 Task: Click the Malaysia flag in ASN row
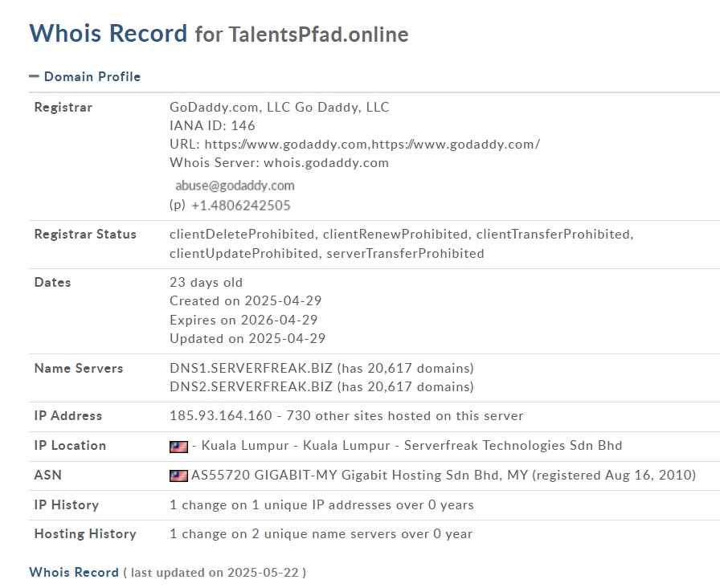pos(178,476)
